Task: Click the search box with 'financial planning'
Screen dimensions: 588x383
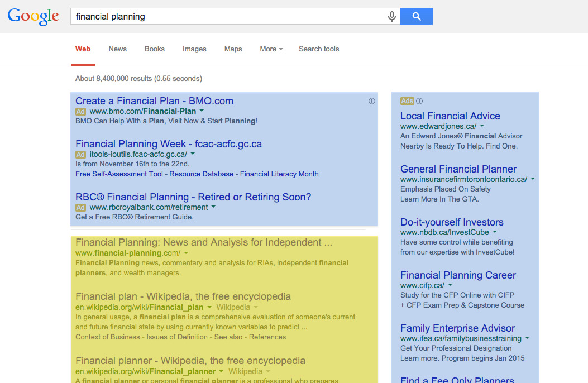Action: click(x=235, y=16)
